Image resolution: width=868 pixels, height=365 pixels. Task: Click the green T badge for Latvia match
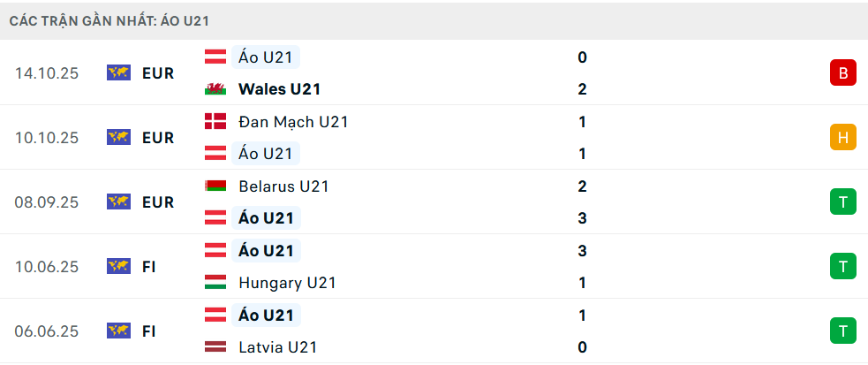[x=842, y=331]
